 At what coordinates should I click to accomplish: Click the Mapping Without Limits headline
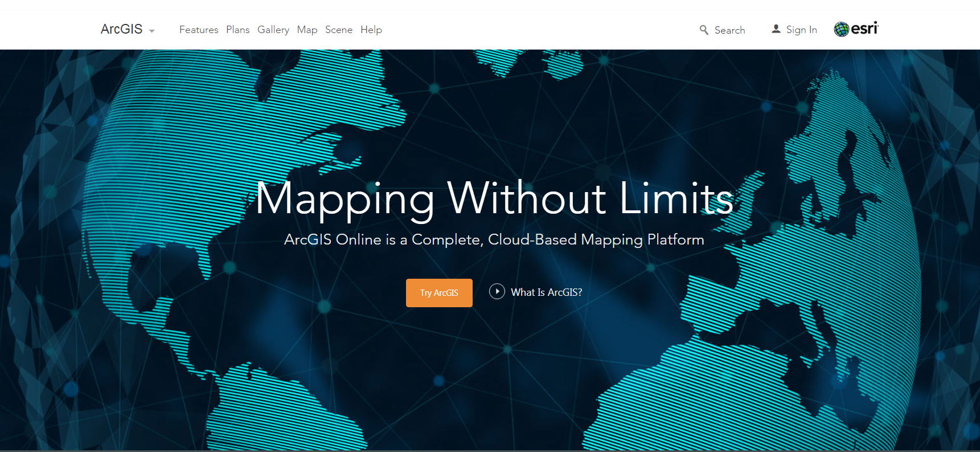click(x=494, y=199)
